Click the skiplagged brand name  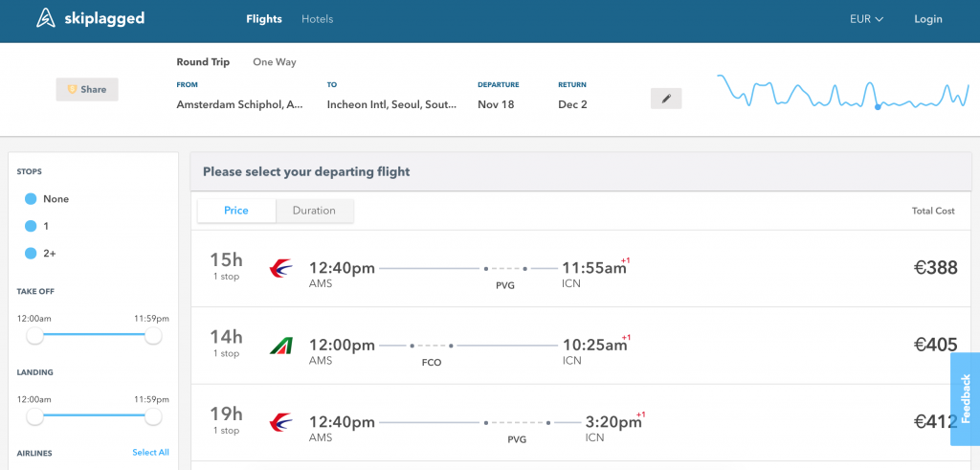click(104, 19)
